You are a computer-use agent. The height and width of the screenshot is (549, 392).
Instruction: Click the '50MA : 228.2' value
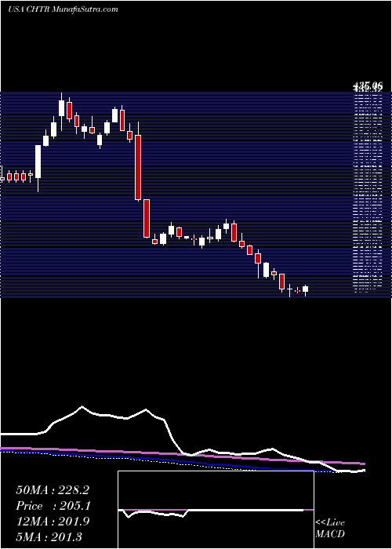[53, 490]
